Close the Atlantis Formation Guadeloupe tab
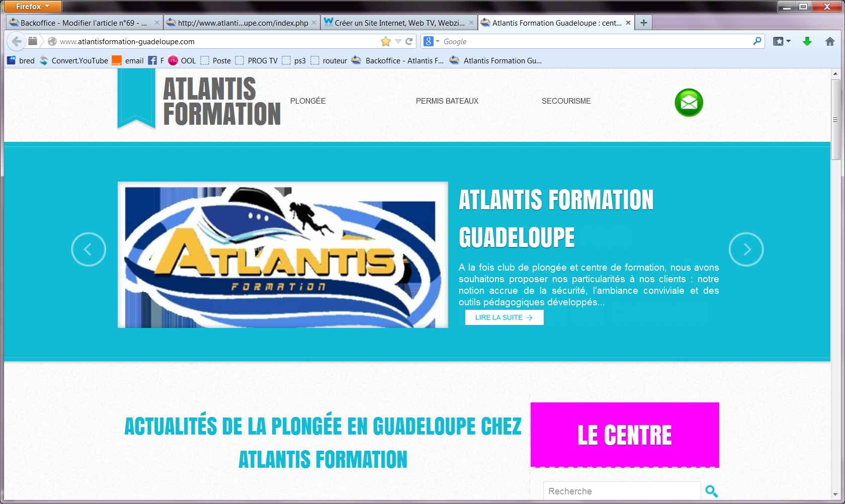This screenshot has width=845, height=504. [x=628, y=23]
